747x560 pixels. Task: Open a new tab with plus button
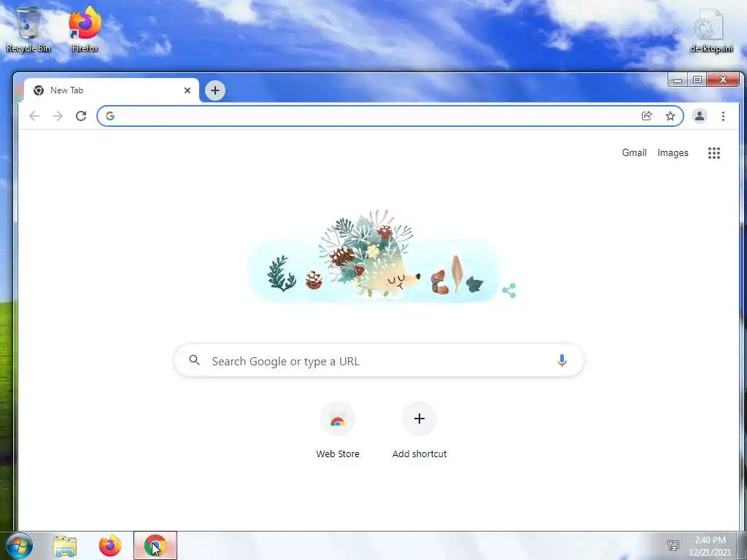click(215, 90)
